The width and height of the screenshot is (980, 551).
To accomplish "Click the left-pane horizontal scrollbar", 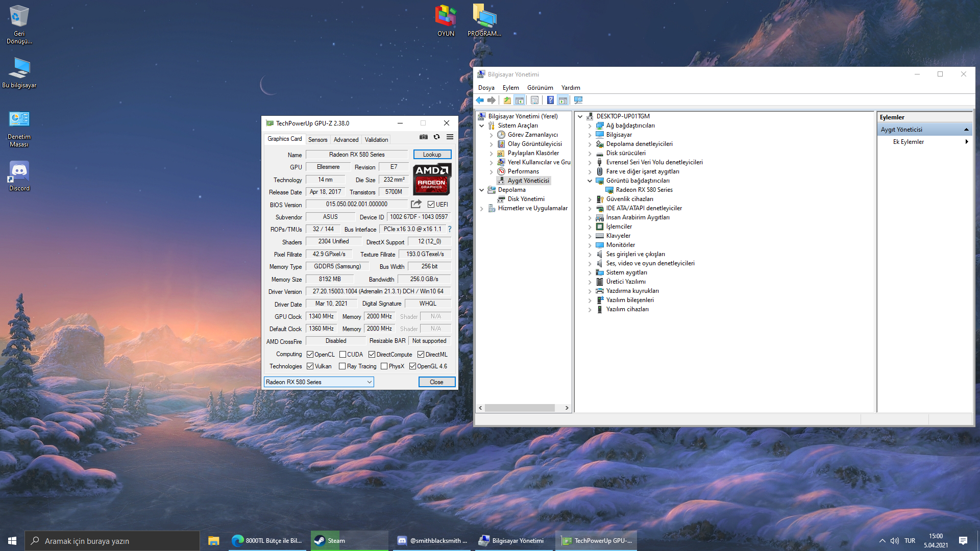I will pyautogui.click(x=520, y=408).
